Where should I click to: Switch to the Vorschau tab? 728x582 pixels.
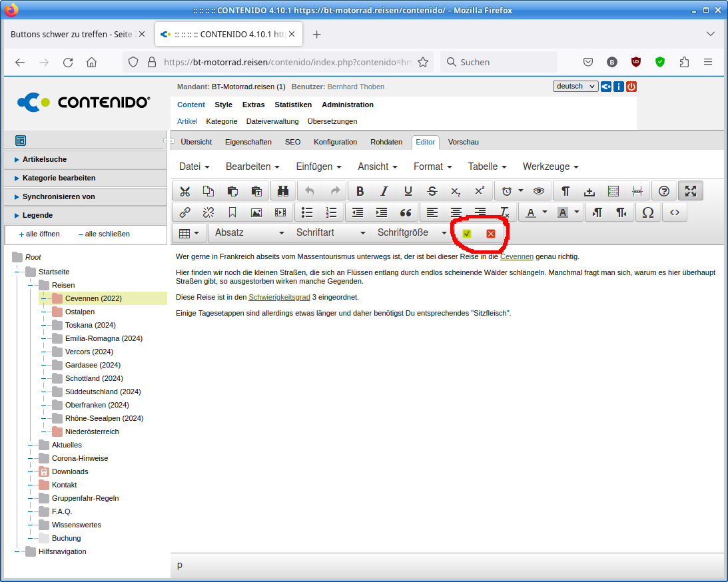coord(463,142)
